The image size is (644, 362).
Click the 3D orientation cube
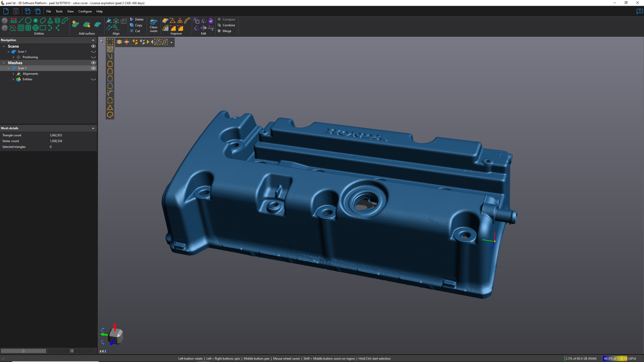pos(115,335)
